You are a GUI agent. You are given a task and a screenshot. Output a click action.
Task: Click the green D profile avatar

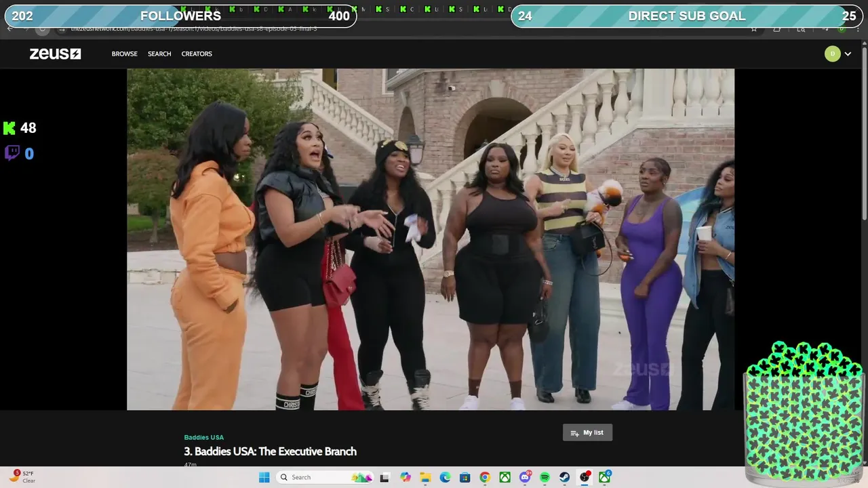pos(832,54)
